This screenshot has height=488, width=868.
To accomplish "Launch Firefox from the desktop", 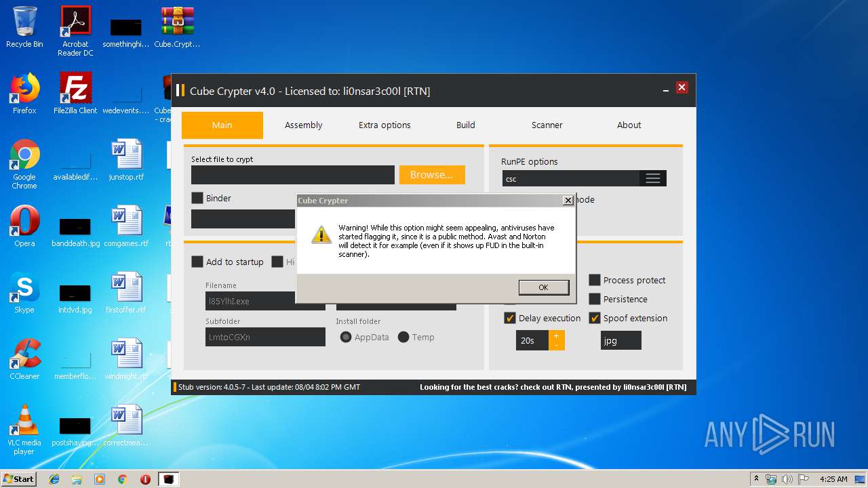I will (x=24, y=94).
